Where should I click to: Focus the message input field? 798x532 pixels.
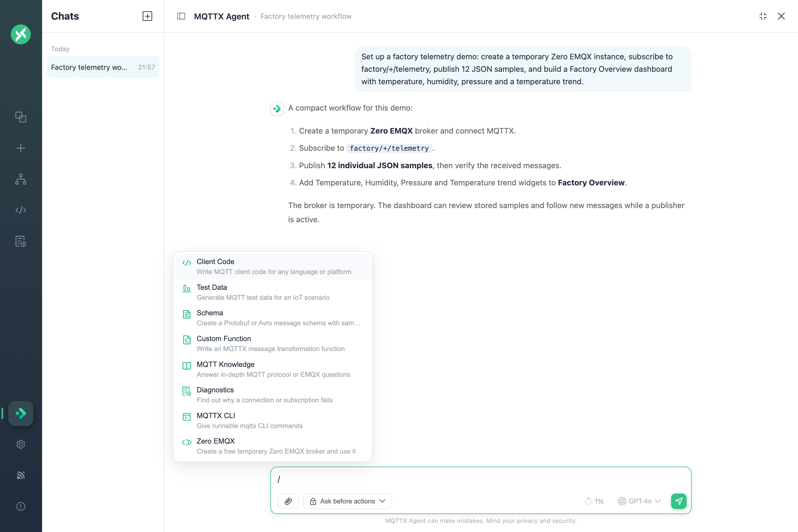(x=481, y=479)
